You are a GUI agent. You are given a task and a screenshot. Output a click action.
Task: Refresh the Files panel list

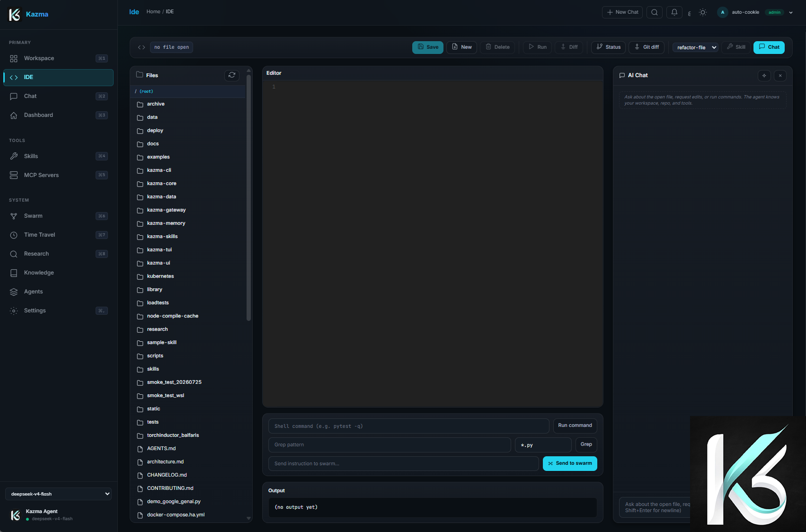tap(232, 75)
